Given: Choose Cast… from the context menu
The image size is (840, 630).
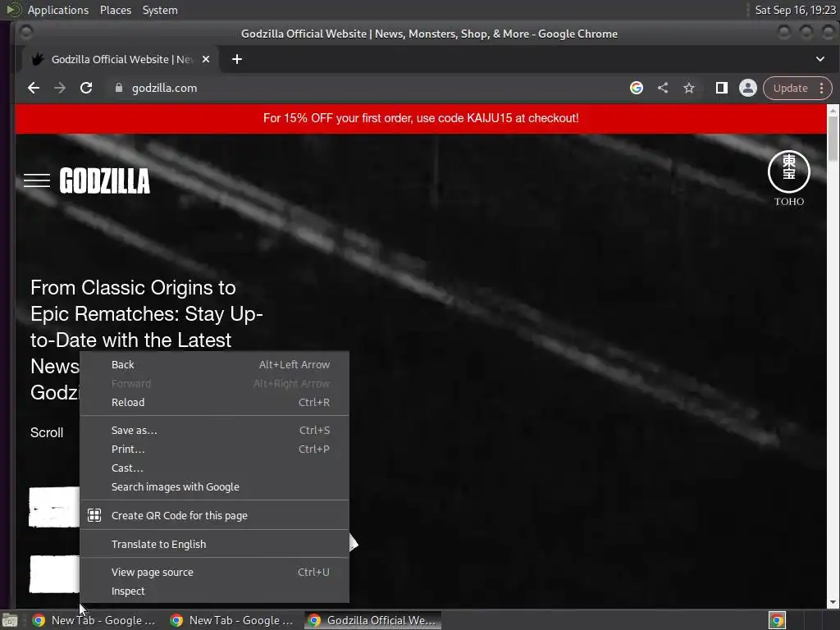Looking at the screenshot, I should pyautogui.click(x=214, y=468).
